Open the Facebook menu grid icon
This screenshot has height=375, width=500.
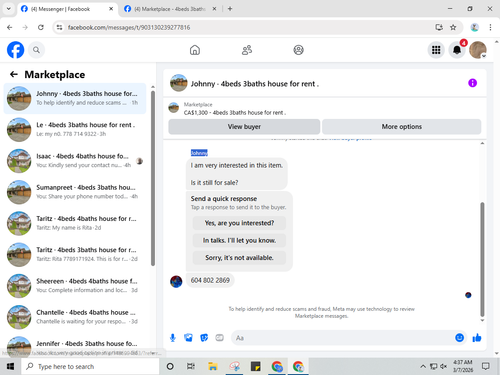436,50
